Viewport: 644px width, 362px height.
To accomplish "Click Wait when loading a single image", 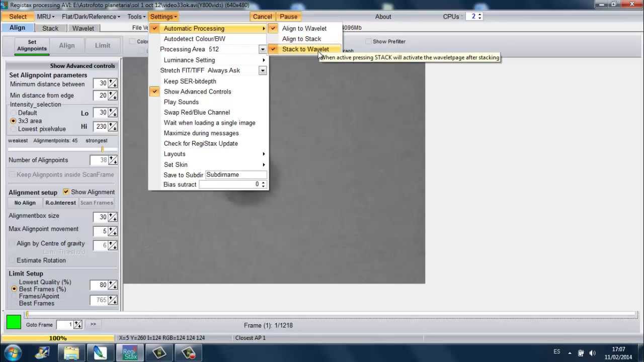I will pyautogui.click(x=209, y=123).
